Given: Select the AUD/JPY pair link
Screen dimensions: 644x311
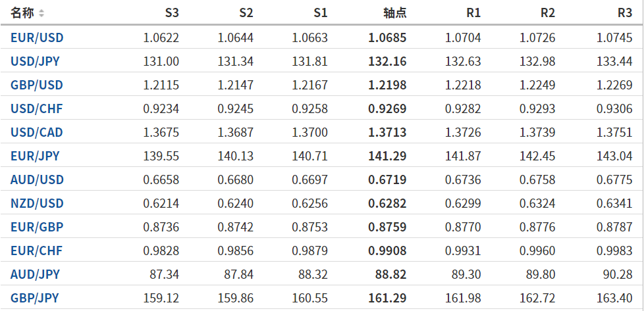Looking at the screenshot, I should pos(35,274).
